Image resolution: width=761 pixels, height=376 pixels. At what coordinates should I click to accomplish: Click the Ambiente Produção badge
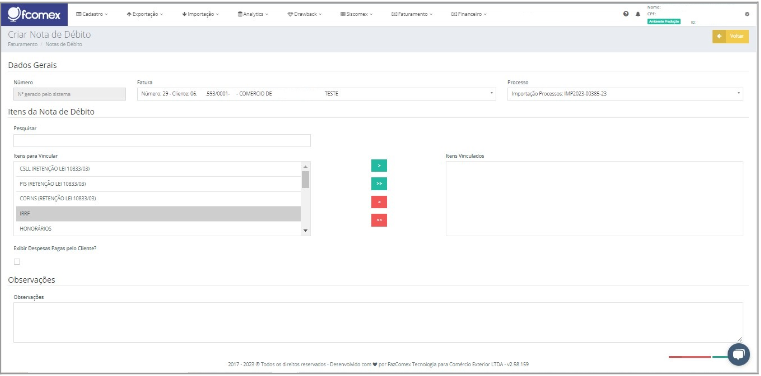[664, 21]
